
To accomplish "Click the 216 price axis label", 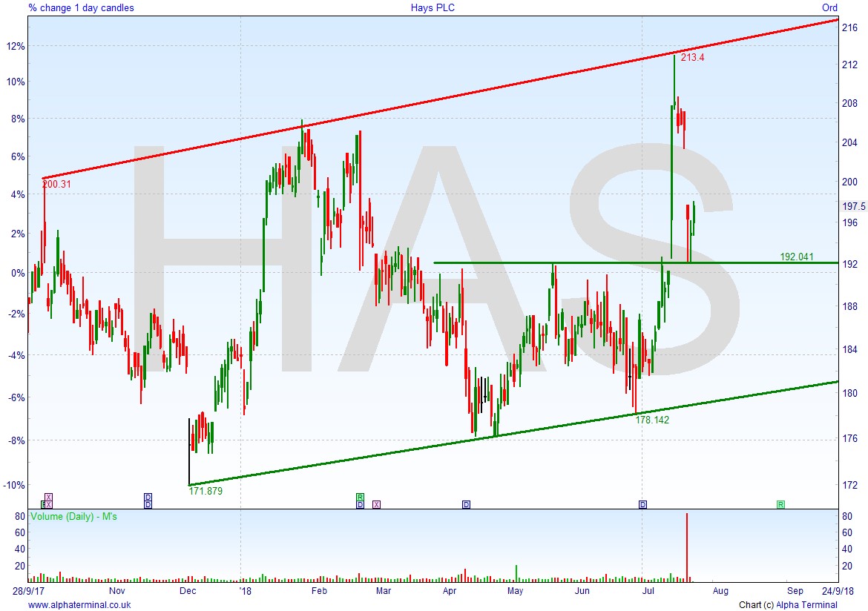I will (849, 27).
